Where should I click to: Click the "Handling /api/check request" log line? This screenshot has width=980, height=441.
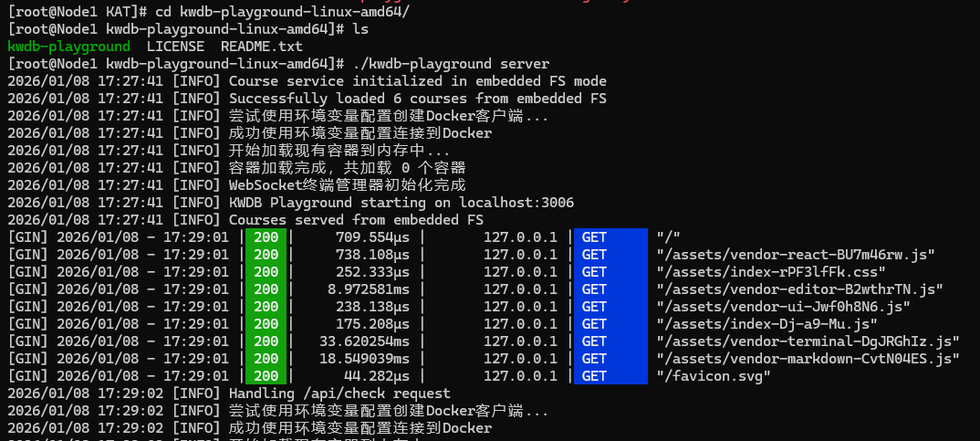point(339,394)
